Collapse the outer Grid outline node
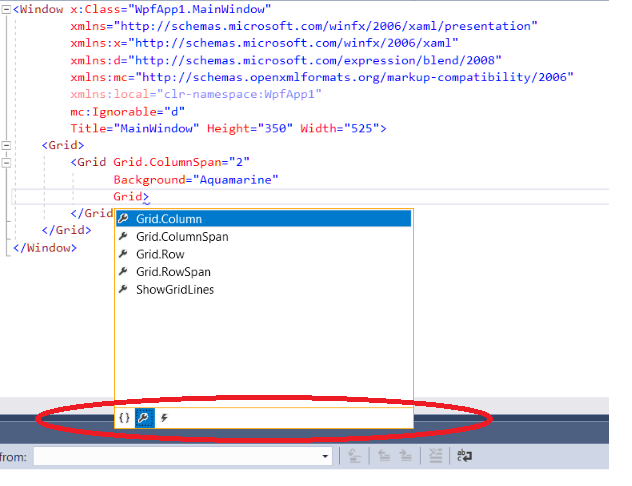Viewport: 632px width, 486px height. click(x=6, y=145)
